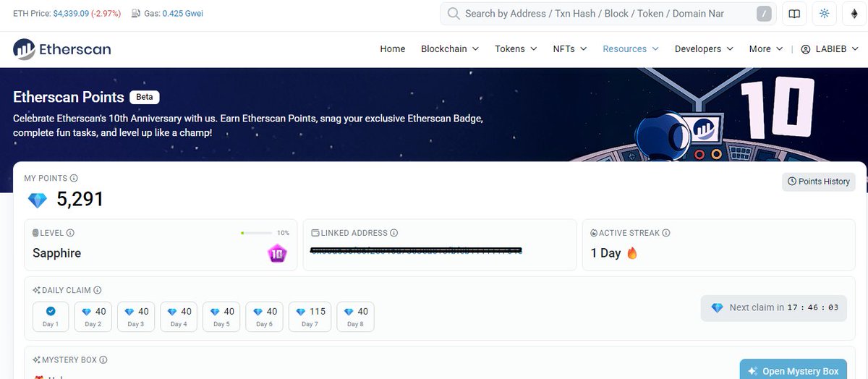Click the Next claim countdown button
868x379 pixels.
point(774,307)
